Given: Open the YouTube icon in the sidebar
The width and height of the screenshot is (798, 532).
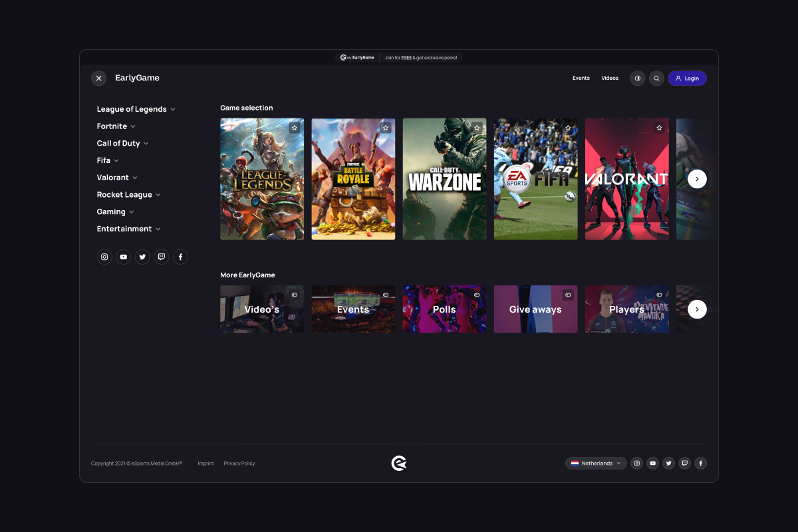Looking at the screenshot, I should pyautogui.click(x=123, y=257).
